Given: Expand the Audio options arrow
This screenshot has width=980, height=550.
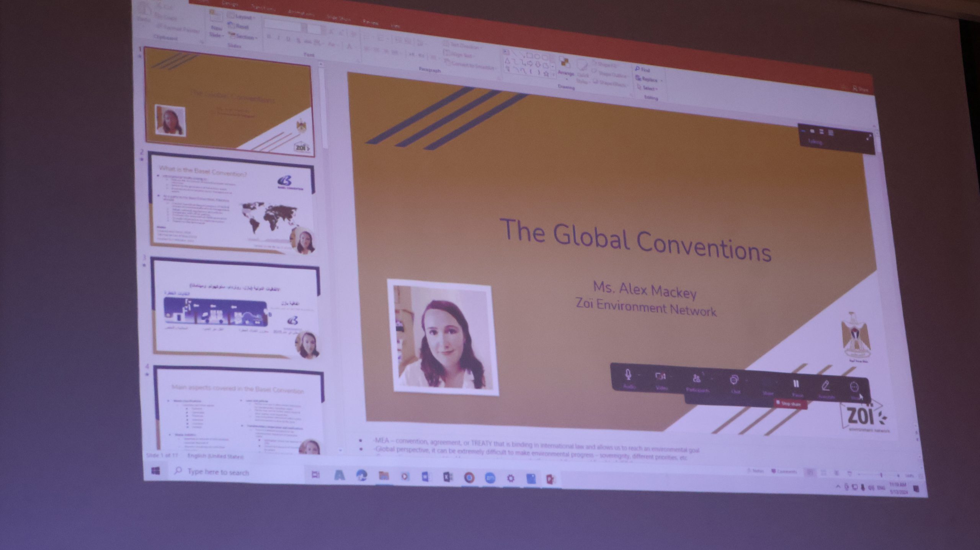Looking at the screenshot, I should click(639, 375).
